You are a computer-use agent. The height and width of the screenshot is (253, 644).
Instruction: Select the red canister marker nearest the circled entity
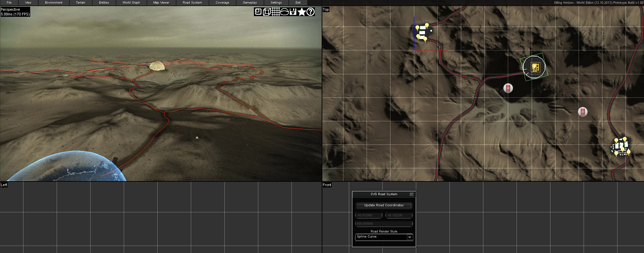click(508, 88)
